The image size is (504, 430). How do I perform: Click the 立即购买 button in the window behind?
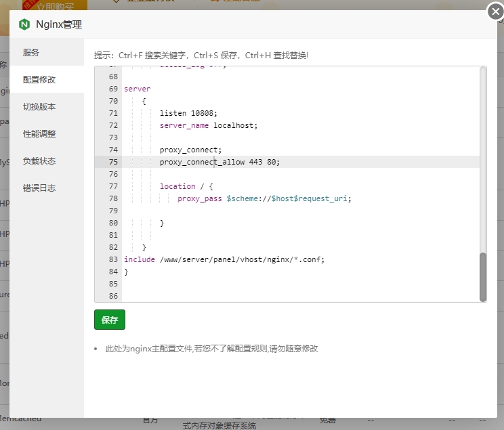pyautogui.click(x=55, y=6)
